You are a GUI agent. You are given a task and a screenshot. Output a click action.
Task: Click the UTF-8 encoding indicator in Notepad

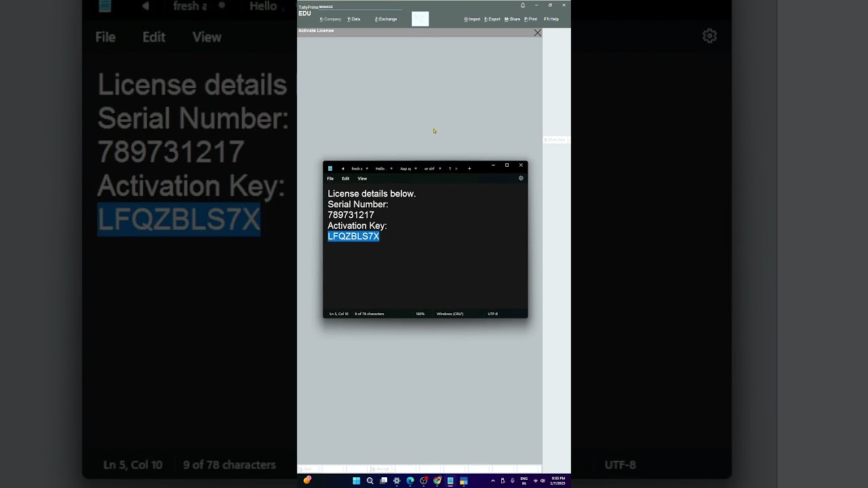click(492, 314)
